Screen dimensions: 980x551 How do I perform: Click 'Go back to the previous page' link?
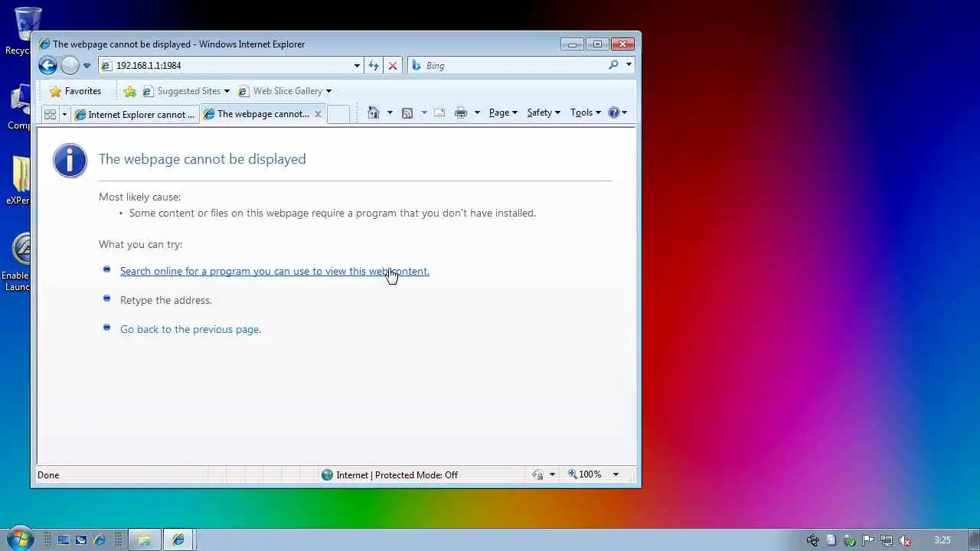point(191,329)
